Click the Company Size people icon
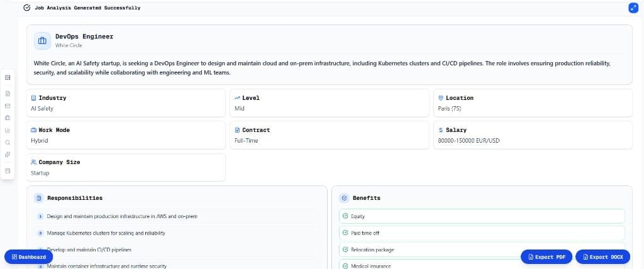 coord(34,162)
